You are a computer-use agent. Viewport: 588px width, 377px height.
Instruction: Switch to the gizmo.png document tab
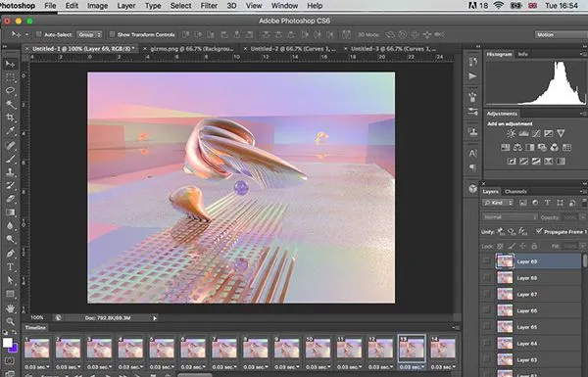tap(191, 49)
